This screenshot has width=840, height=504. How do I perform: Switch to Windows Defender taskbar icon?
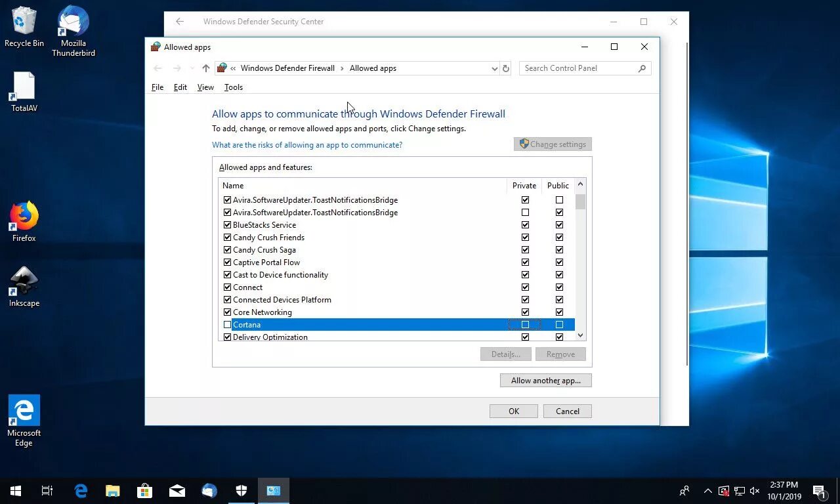tap(241, 490)
